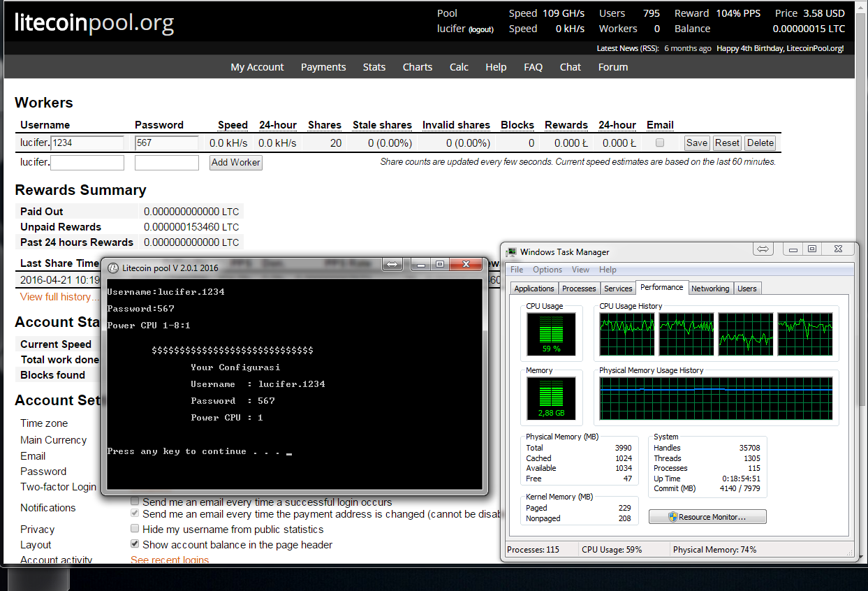Image resolution: width=868 pixels, height=591 pixels.
Task: Open Task Manager View menu
Action: point(580,270)
